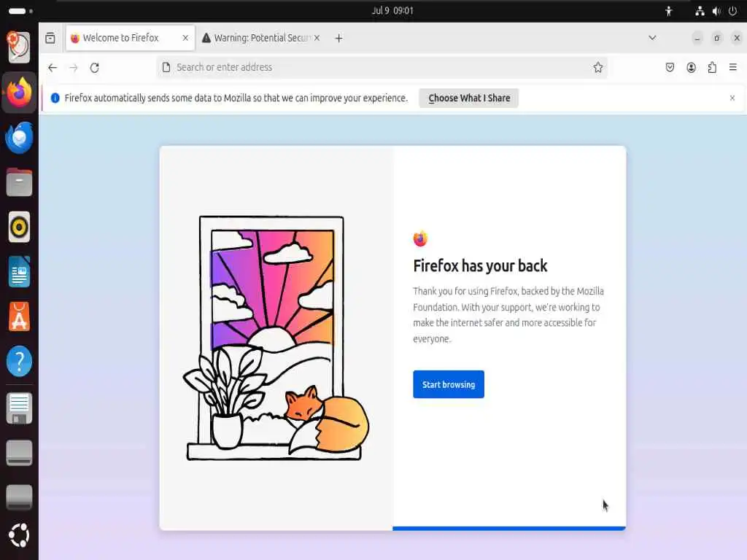Screen dimensions: 747x560
Task: Open the text editor document icon in dock
Action: coord(19,408)
